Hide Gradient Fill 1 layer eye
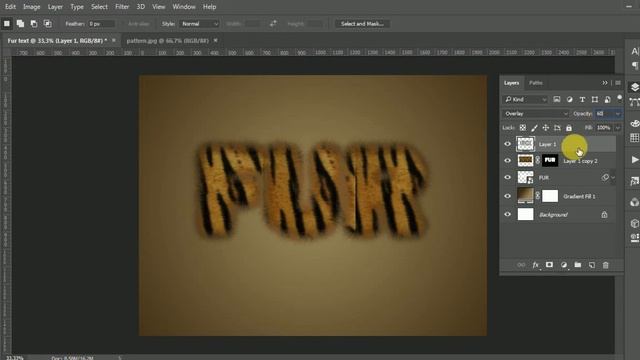The height and width of the screenshot is (360, 640). click(x=507, y=196)
